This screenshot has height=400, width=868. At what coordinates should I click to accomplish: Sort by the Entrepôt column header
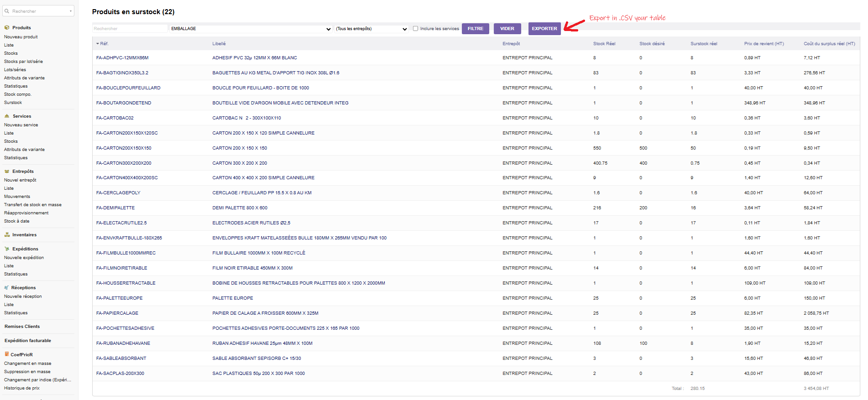click(511, 44)
